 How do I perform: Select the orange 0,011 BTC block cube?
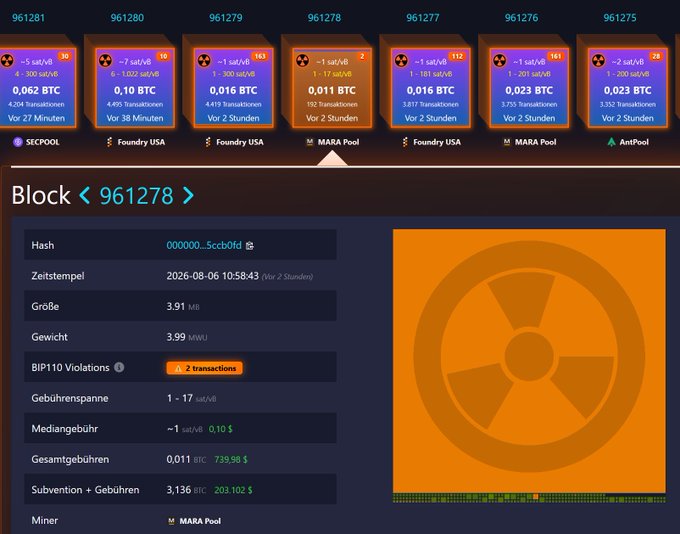(x=332, y=88)
